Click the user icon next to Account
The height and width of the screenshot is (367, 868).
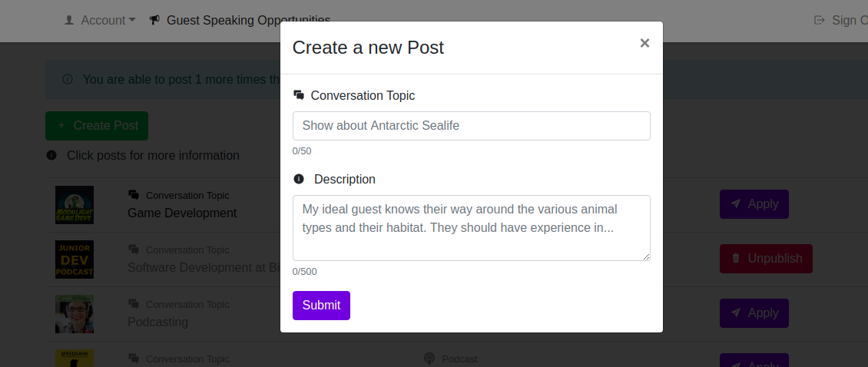pyautogui.click(x=69, y=20)
